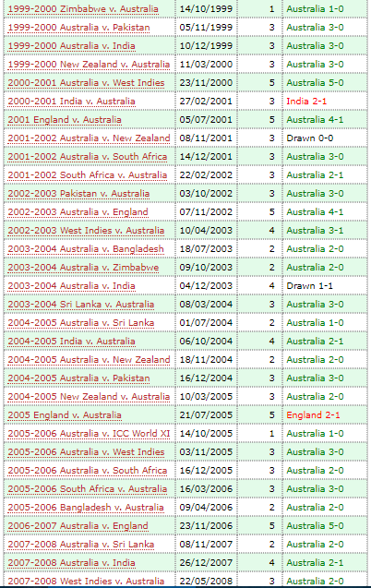Open 2000-2001 India v. Australia series
Viewport: 371px width, 588px height.
coord(71,102)
